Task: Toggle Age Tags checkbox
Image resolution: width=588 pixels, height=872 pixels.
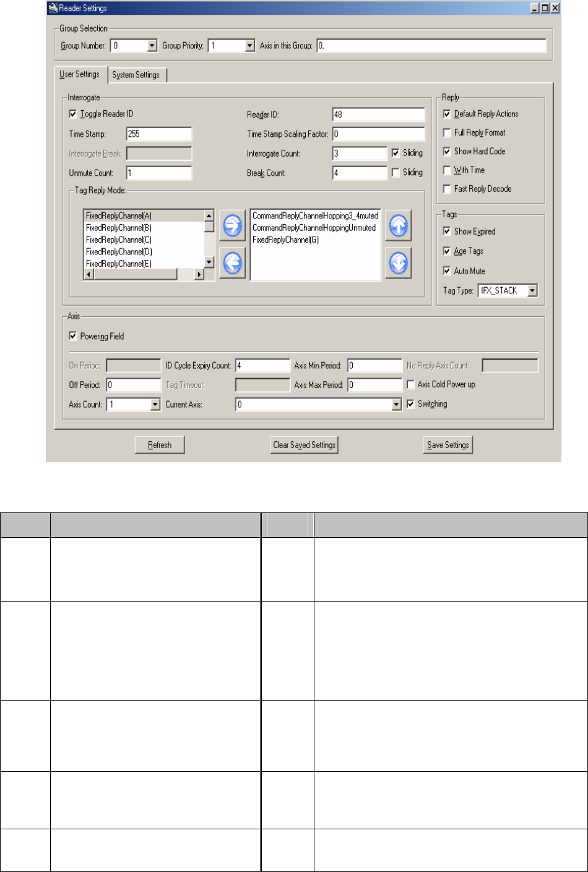Action: [447, 251]
